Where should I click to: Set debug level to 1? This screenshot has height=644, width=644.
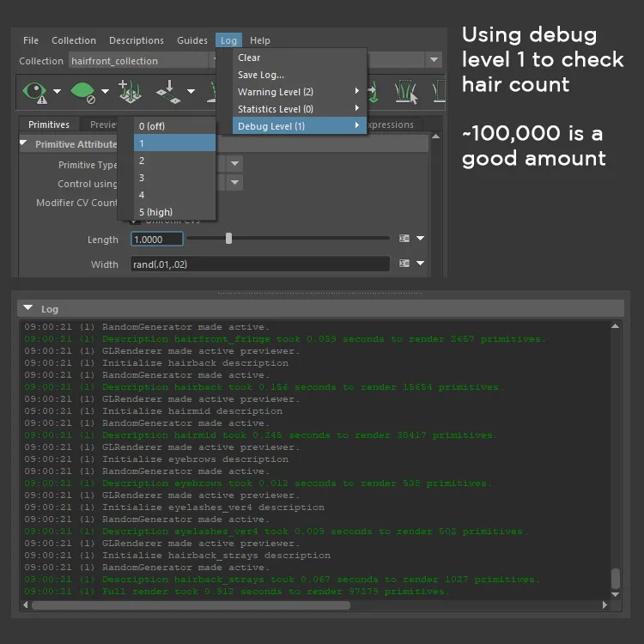tap(174, 143)
